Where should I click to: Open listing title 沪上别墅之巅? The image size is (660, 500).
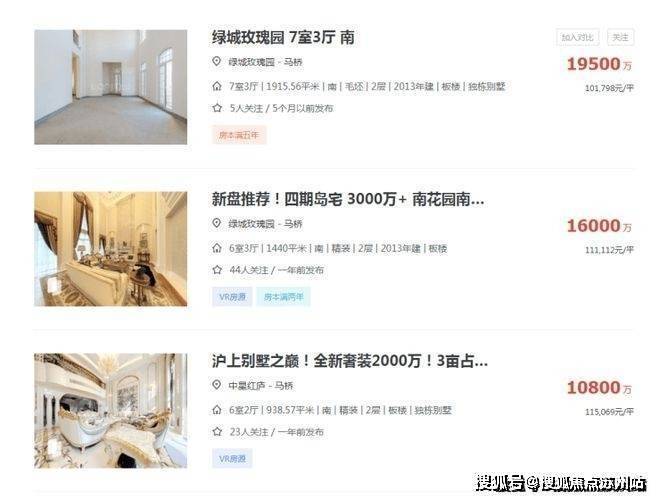point(350,361)
